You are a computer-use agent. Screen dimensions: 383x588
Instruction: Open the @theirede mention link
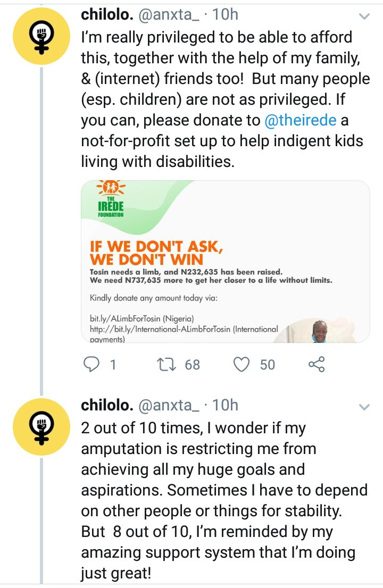coord(301,120)
